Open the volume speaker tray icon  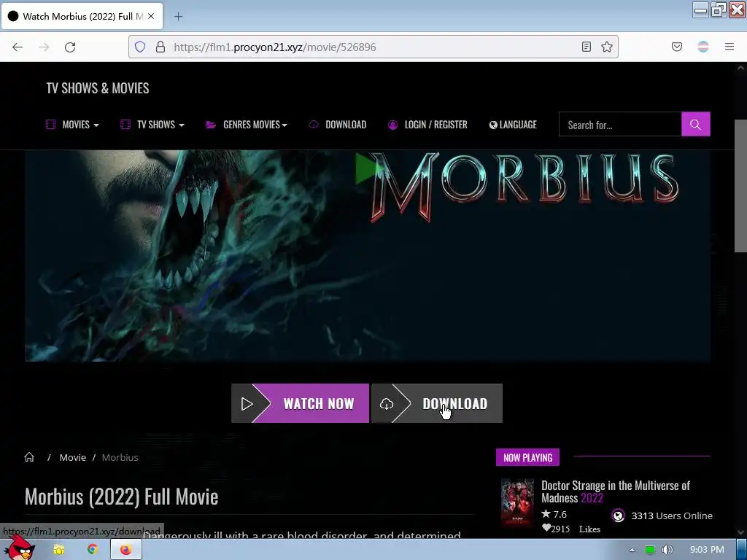667,550
